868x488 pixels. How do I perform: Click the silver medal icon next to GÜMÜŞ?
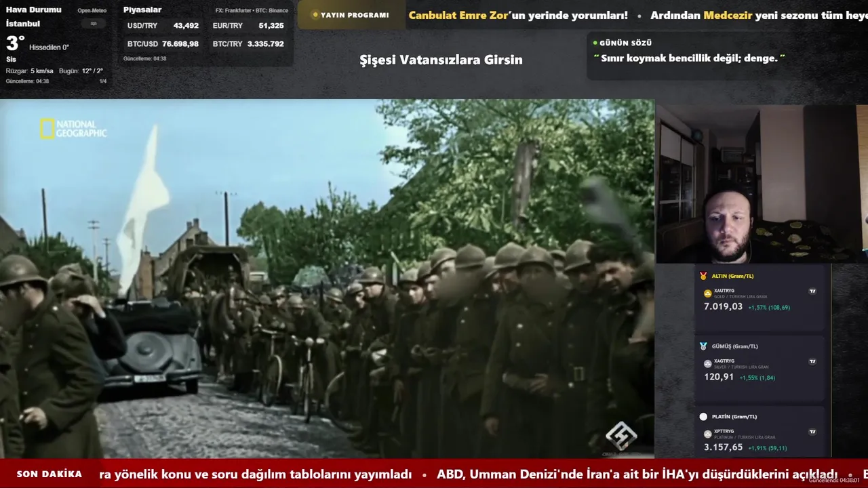pyautogui.click(x=703, y=346)
